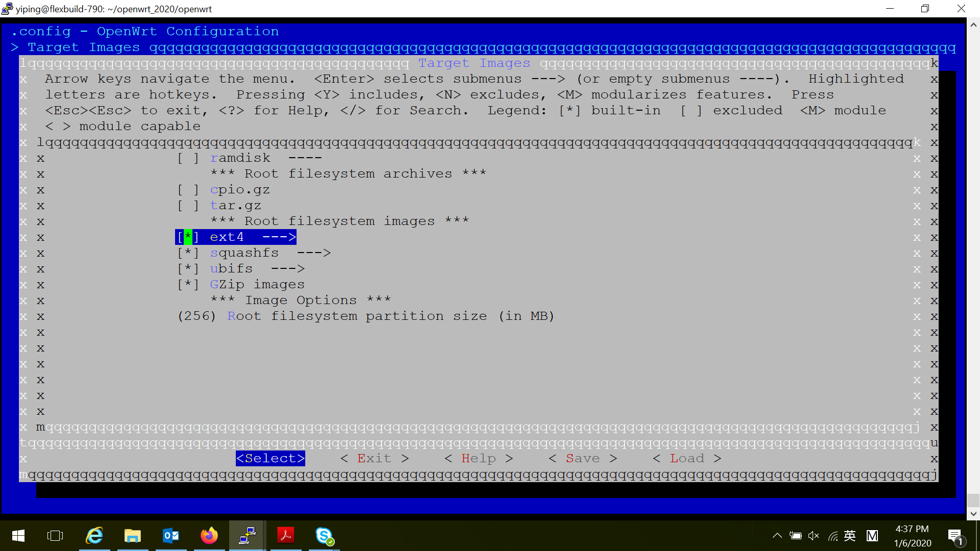Click the PuTTY icon in title bar
Screen dimensions: 980x551
coord(7,9)
